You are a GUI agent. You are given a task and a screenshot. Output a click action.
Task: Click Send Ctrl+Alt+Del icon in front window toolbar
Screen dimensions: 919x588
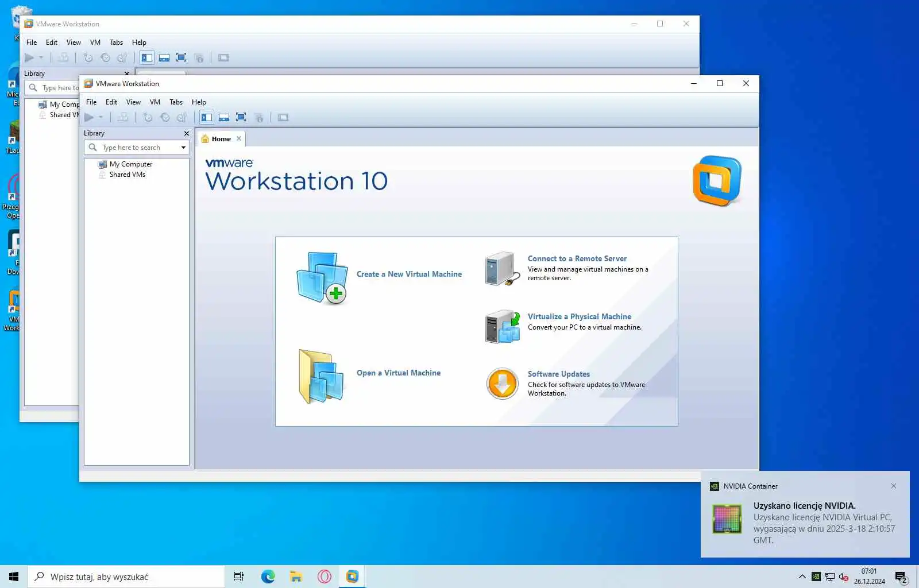[x=123, y=118]
